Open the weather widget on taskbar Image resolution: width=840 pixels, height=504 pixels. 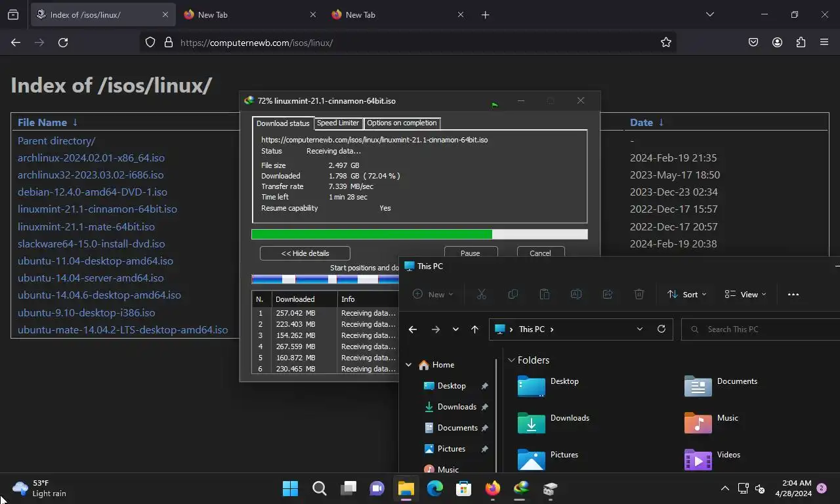(39, 488)
